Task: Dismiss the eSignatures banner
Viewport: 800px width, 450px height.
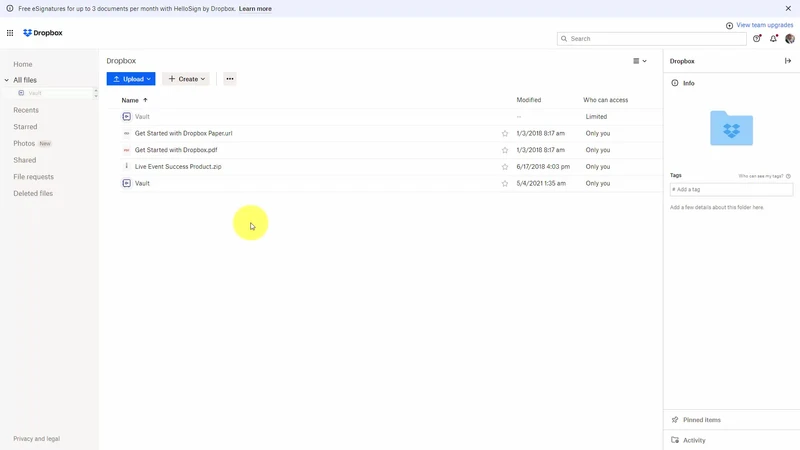Action: click(x=788, y=8)
